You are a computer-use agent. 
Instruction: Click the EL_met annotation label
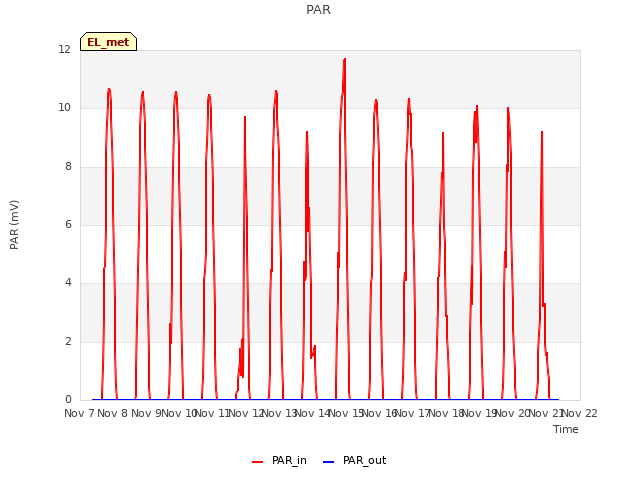tap(108, 42)
